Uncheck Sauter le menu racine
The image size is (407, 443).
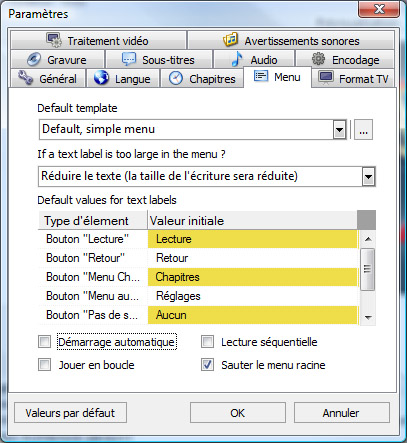click(207, 365)
